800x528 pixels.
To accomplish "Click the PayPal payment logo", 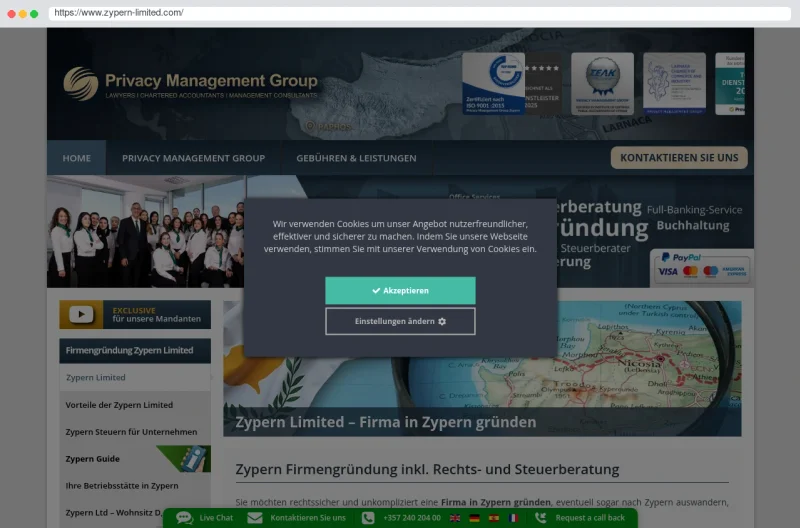I will [x=681, y=258].
